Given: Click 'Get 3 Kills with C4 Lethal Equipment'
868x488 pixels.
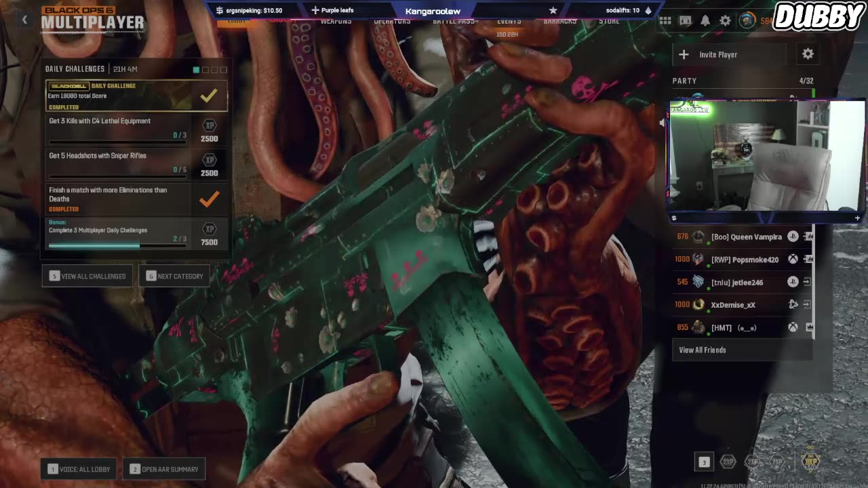Looking at the screenshot, I should tap(100, 121).
